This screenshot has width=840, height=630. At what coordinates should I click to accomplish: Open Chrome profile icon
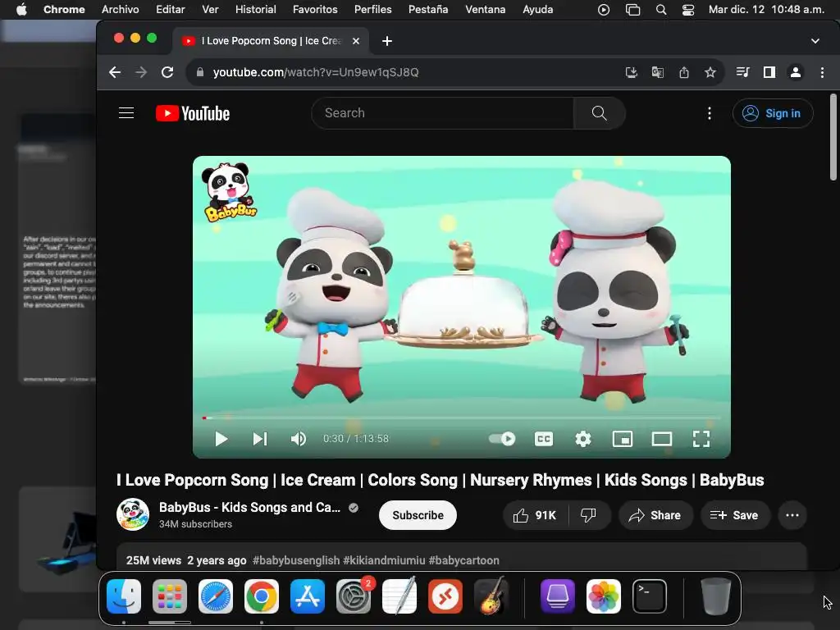(796, 72)
